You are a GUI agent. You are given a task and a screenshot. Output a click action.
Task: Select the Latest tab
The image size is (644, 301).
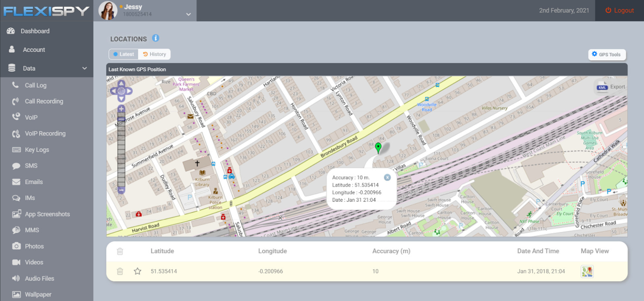(123, 54)
